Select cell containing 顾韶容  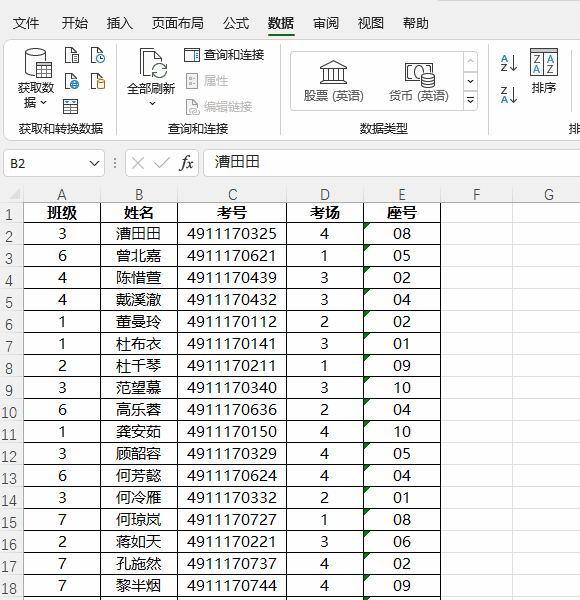(x=139, y=454)
